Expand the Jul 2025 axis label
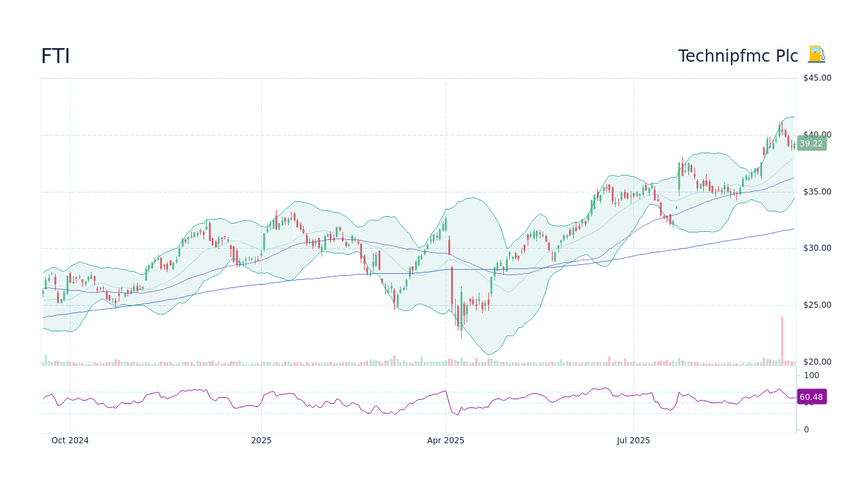 pos(633,440)
